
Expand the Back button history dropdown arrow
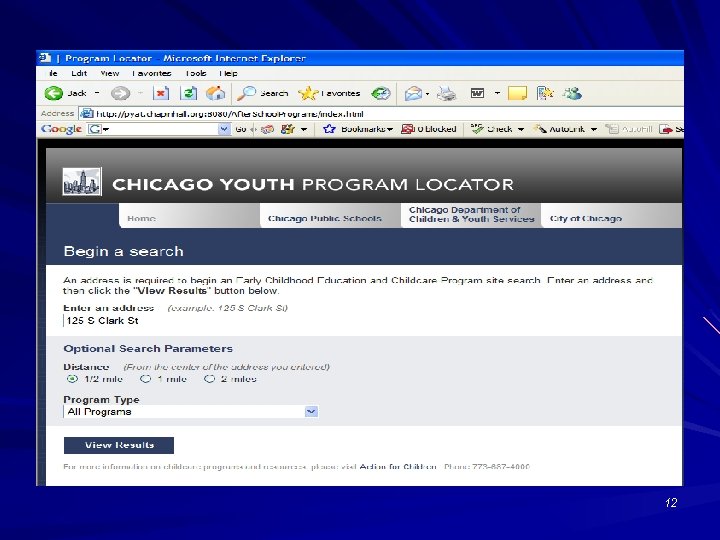click(97, 93)
